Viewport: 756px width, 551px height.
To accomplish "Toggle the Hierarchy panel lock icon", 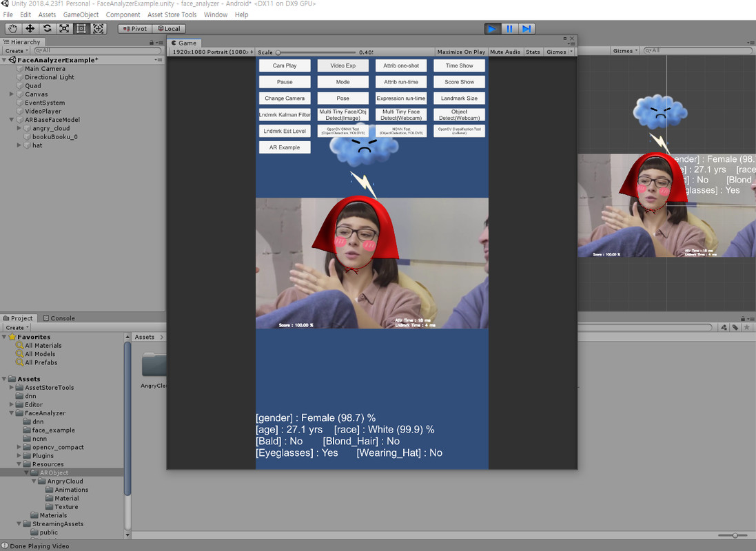I will pos(152,43).
